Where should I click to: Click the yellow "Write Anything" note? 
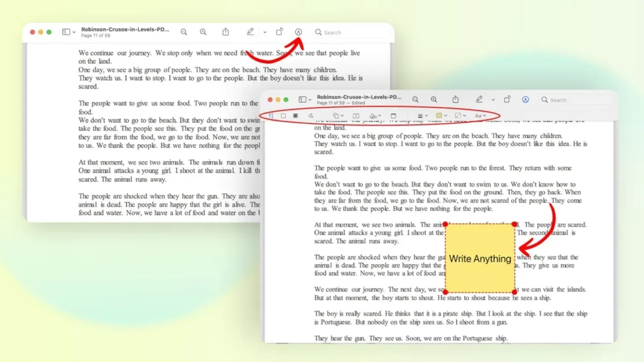pos(480,258)
